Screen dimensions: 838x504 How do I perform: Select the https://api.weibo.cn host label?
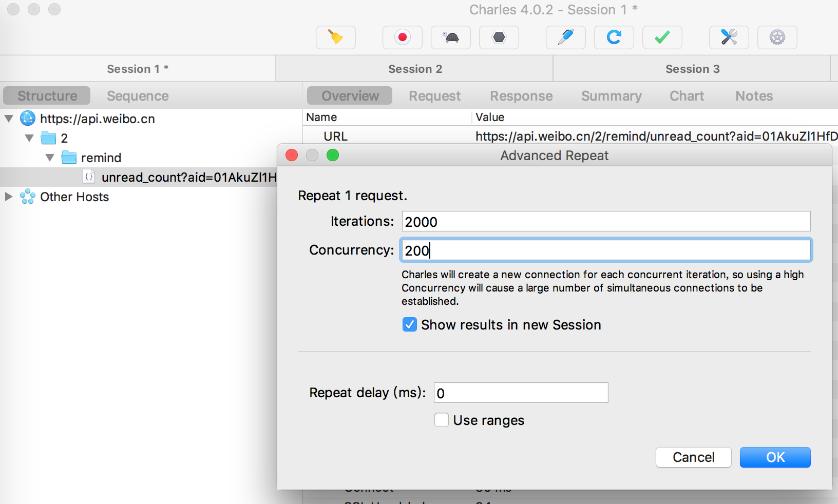(98, 119)
